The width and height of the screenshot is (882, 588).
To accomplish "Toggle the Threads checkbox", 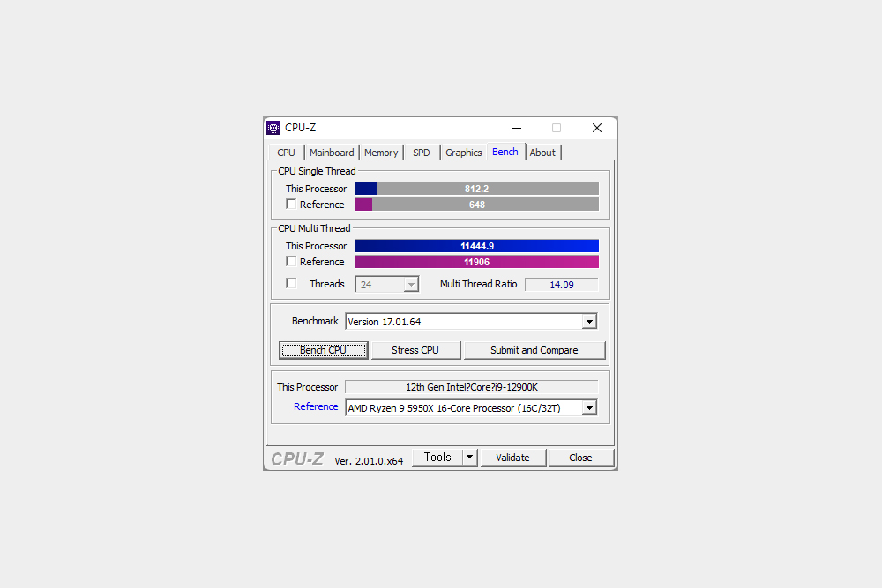I will [x=291, y=283].
